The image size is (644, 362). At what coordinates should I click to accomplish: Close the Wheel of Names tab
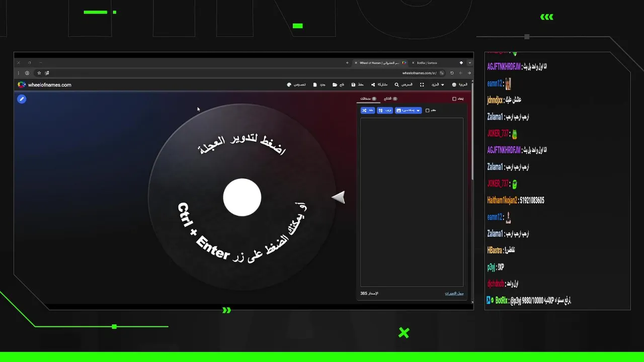tap(356, 63)
